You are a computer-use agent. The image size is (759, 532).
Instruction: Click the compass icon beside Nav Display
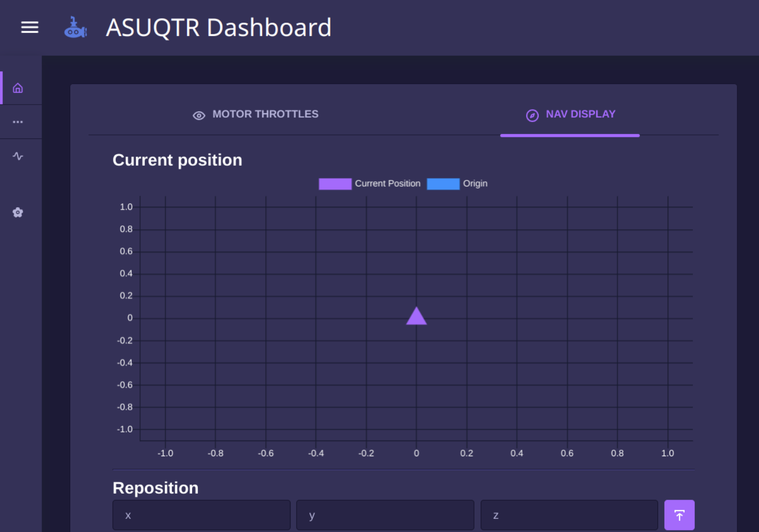[x=532, y=115]
